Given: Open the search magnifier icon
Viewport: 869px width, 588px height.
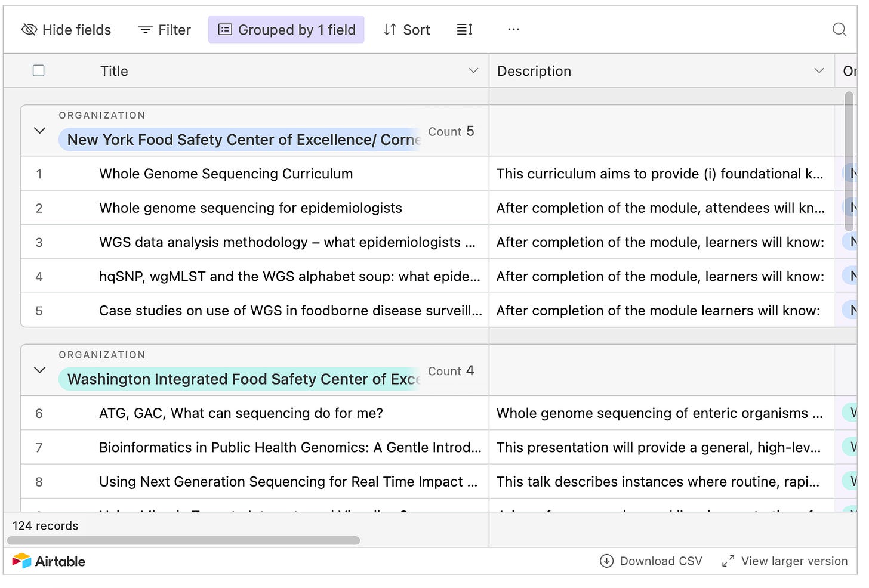Looking at the screenshot, I should click(839, 29).
